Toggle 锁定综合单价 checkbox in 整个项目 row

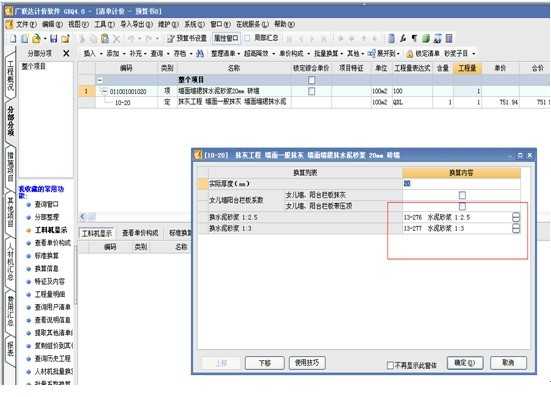[x=311, y=80]
